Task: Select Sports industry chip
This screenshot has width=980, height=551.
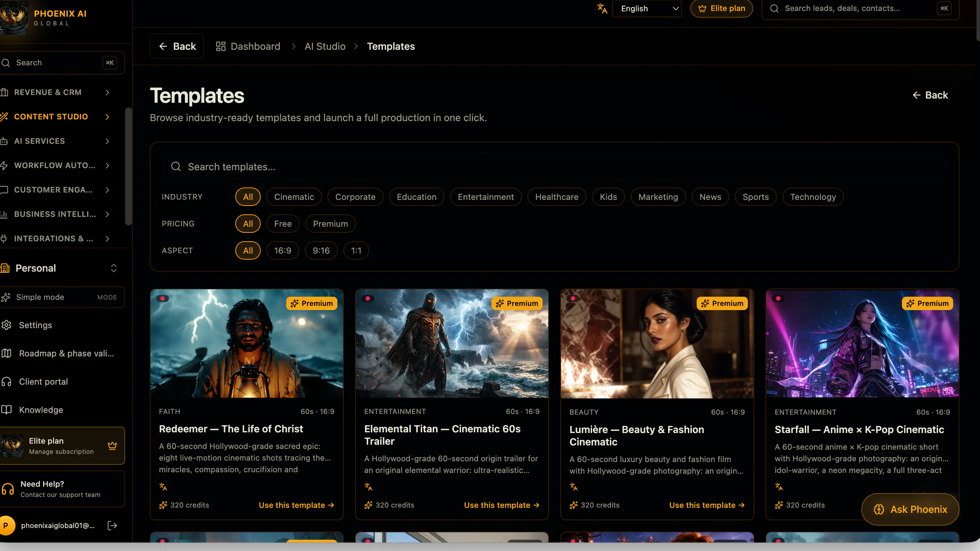Action: (x=756, y=197)
